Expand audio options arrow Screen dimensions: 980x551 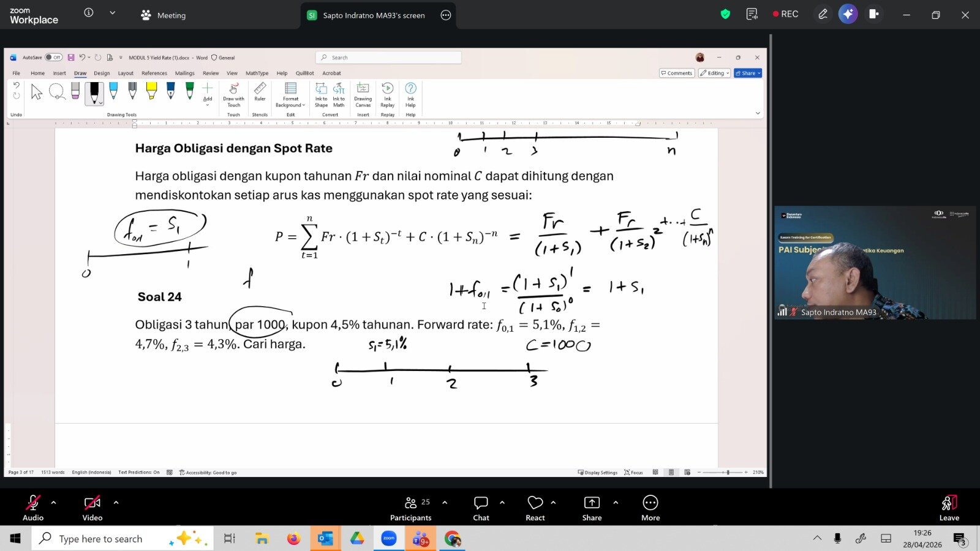tap(54, 503)
